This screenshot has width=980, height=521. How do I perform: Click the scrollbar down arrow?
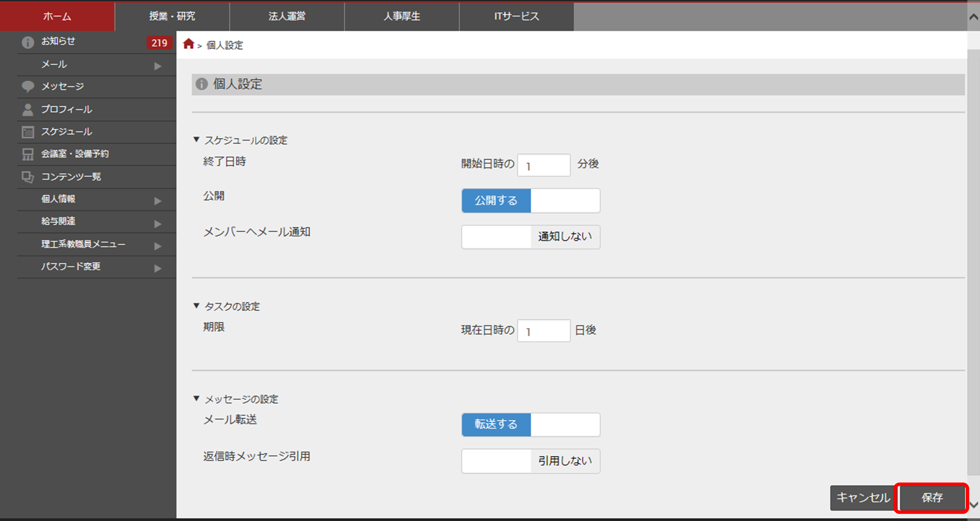pyautogui.click(x=974, y=505)
